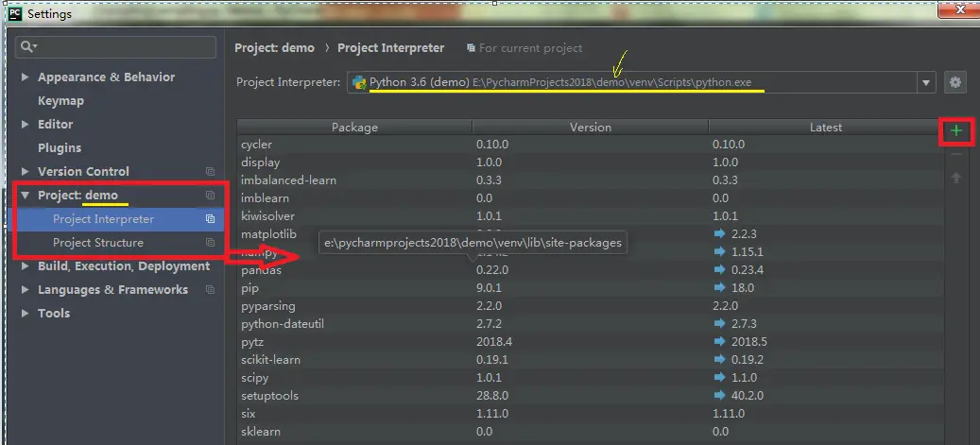Click the update arrow icon for pandas

(x=720, y=270)
